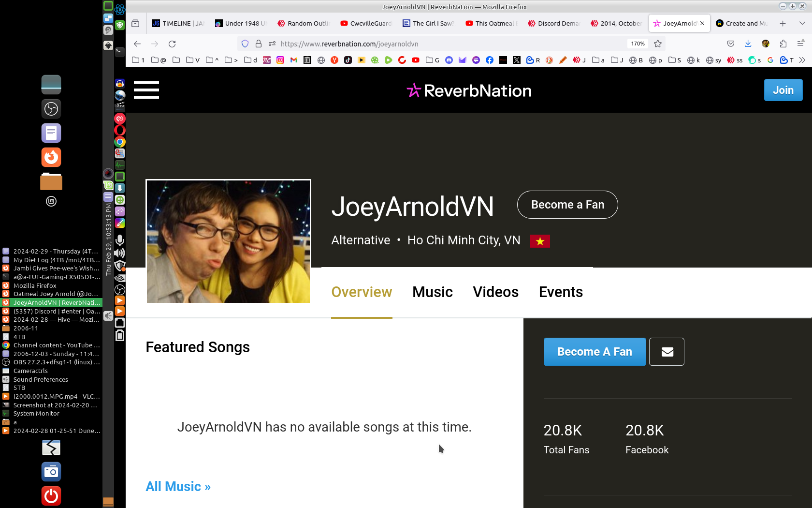Image resolution: width=812 pixels, height=508 pixels.
Task: Bookmark this page with the star icon
Action: (x=658, y=44)
